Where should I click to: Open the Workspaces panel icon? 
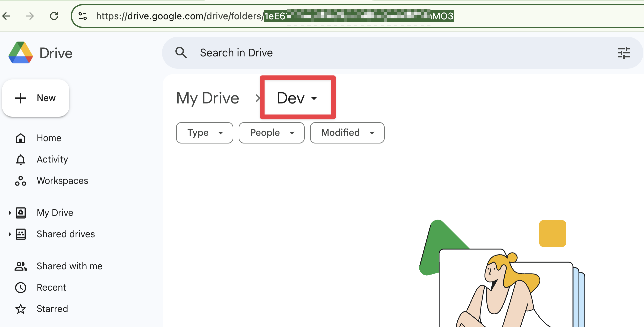pos(21,181)
